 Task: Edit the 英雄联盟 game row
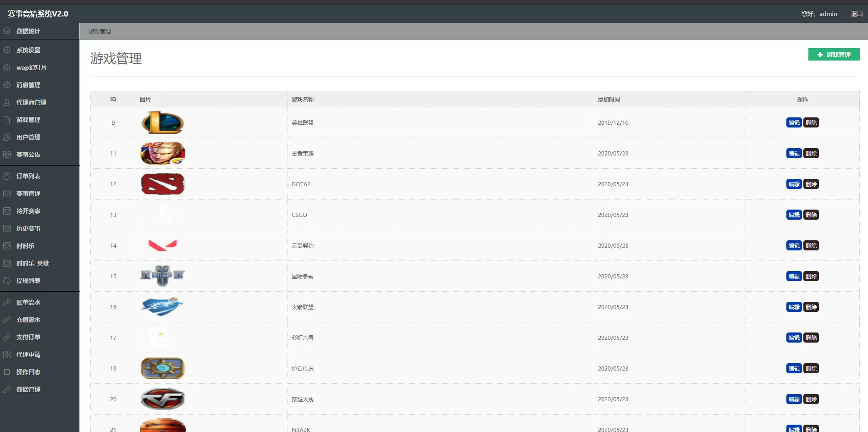coord(794,123)
